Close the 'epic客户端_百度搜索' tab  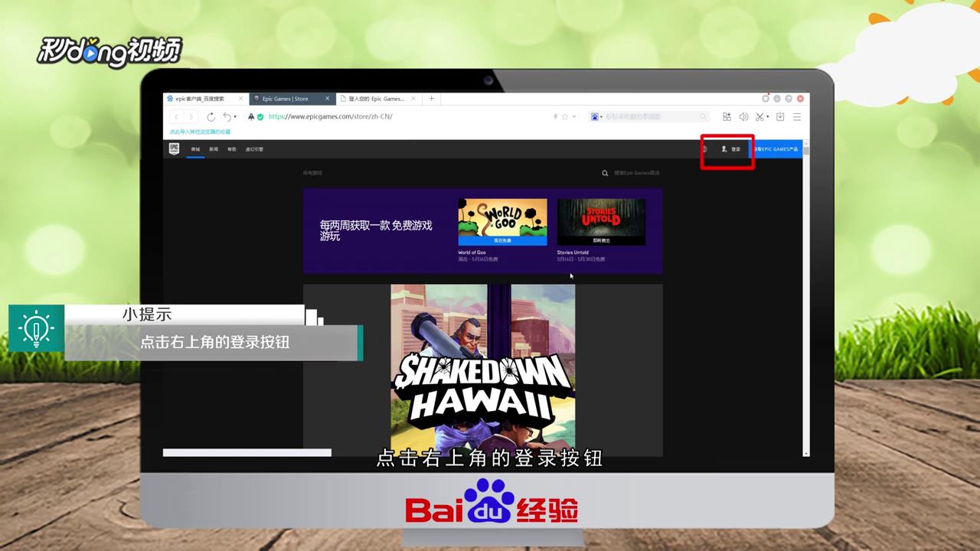click(241, 99)
